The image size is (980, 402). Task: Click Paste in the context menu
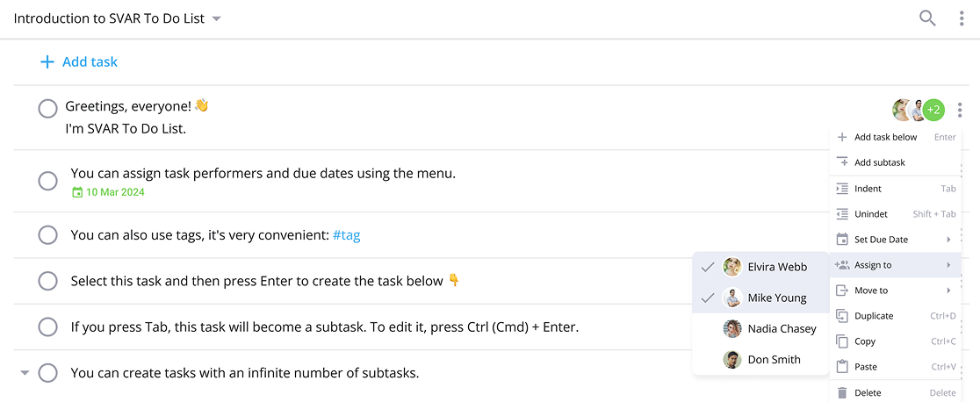(896, 367)
